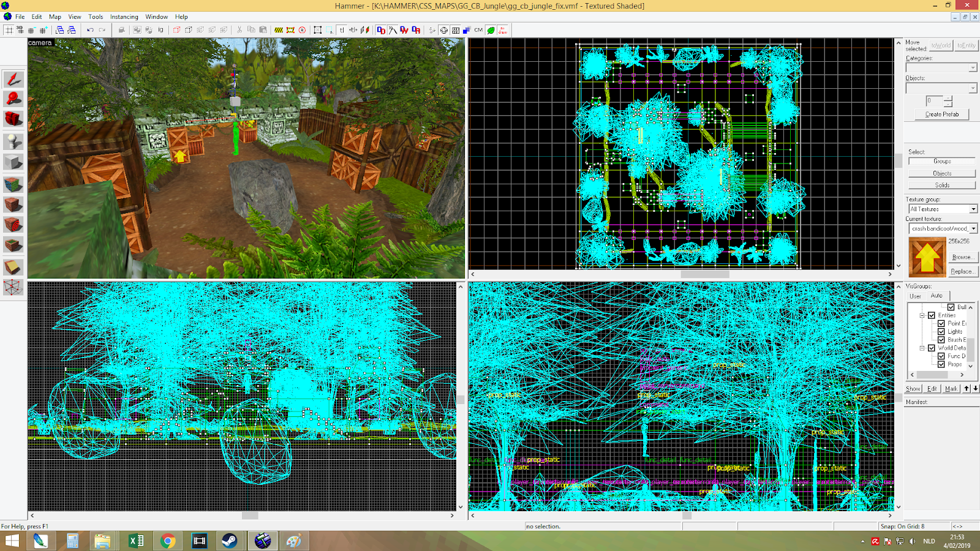
Task: Select the Apply Overlays tool
Action: pos(13,246)
